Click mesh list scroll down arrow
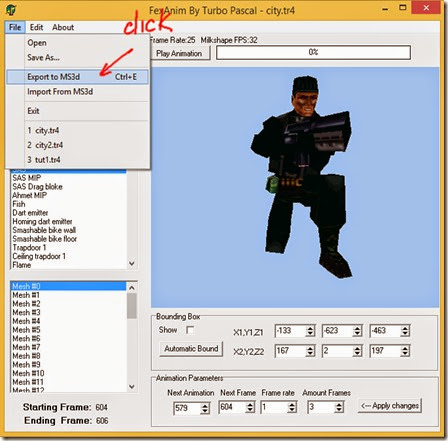 click(132, 387)
